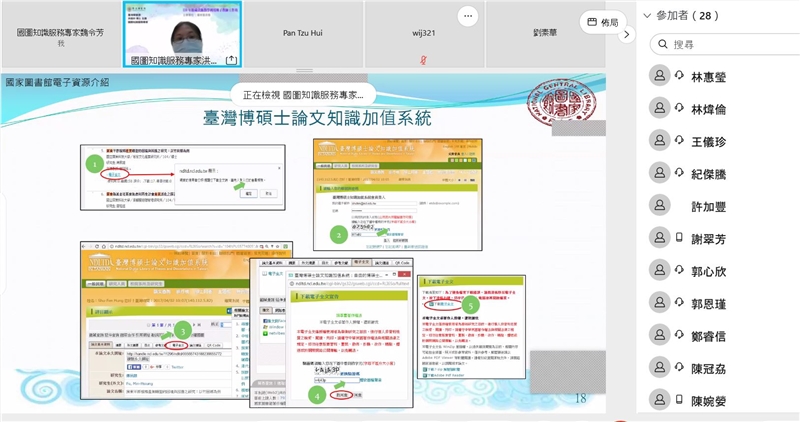Click the 國家圖書館電子資源介紹 slide header text

tap(57, 82)
